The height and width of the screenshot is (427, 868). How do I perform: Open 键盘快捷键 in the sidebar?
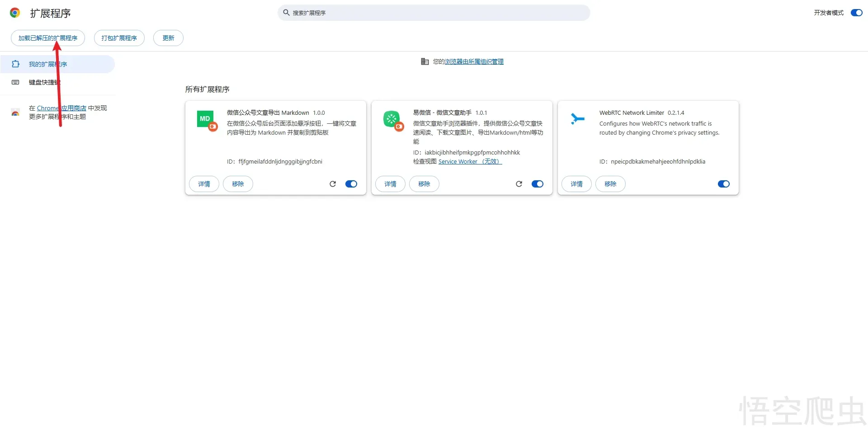44,82
